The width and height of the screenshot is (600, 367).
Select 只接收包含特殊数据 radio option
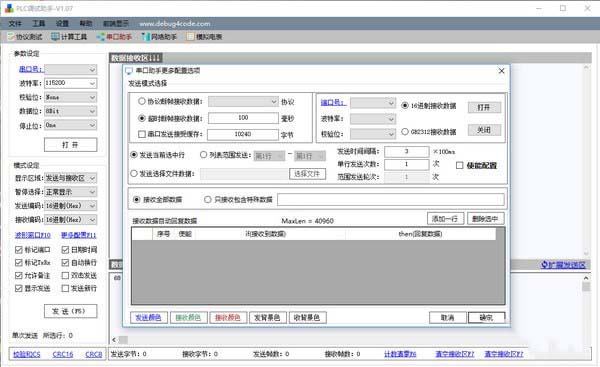[x=208, y=199]
